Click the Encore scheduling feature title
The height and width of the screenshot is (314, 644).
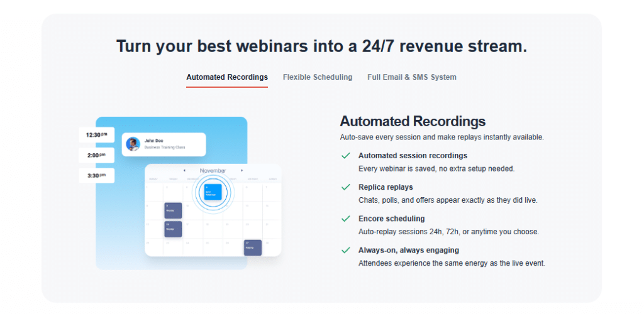click(x=391, y=219)
